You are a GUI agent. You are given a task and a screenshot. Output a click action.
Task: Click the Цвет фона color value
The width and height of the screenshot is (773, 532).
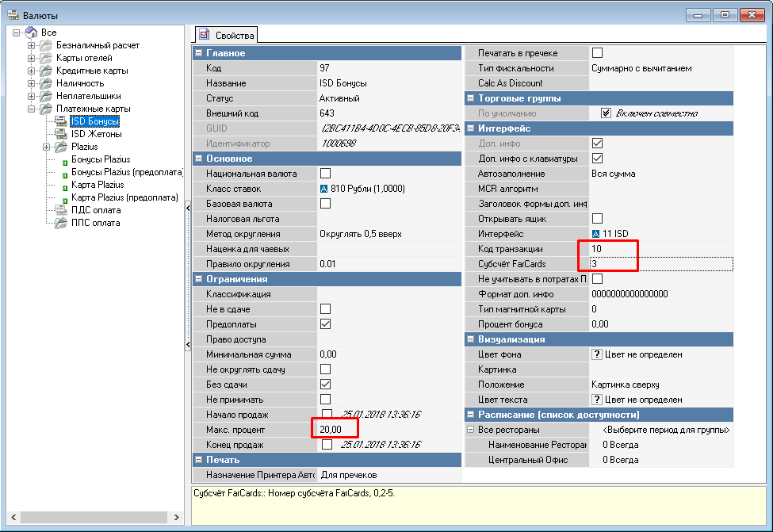click(642, 354)
